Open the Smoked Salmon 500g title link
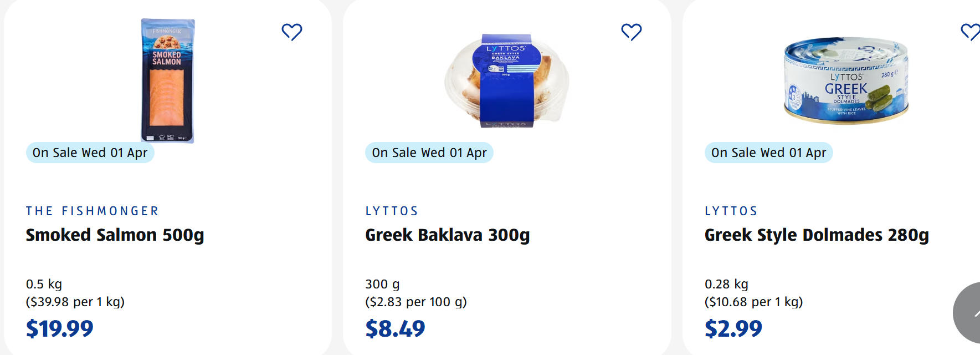The height and width of the screenshot is (355, 980). pyautogui.click(x=115, y=235)
